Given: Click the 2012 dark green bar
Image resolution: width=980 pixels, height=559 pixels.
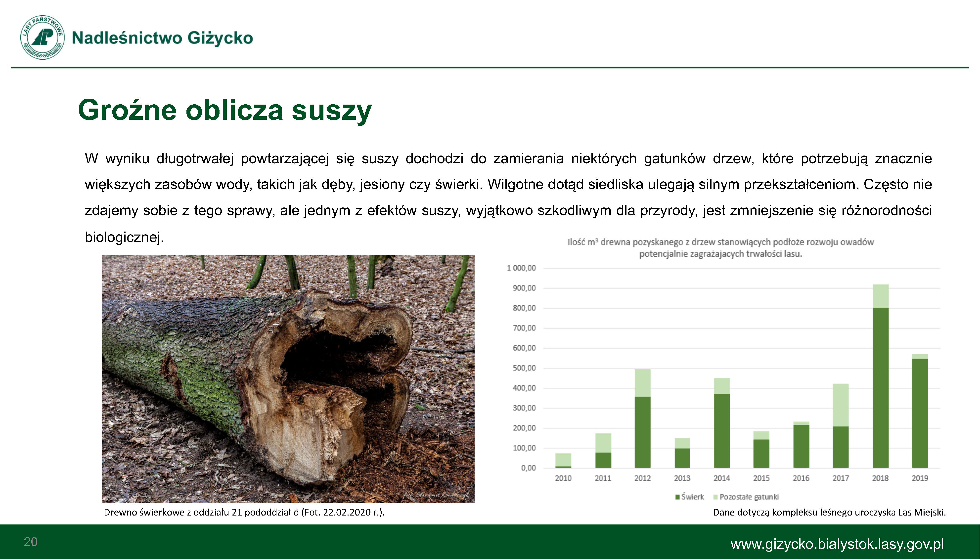Looking at the screenshot, I should click(643, 432).
